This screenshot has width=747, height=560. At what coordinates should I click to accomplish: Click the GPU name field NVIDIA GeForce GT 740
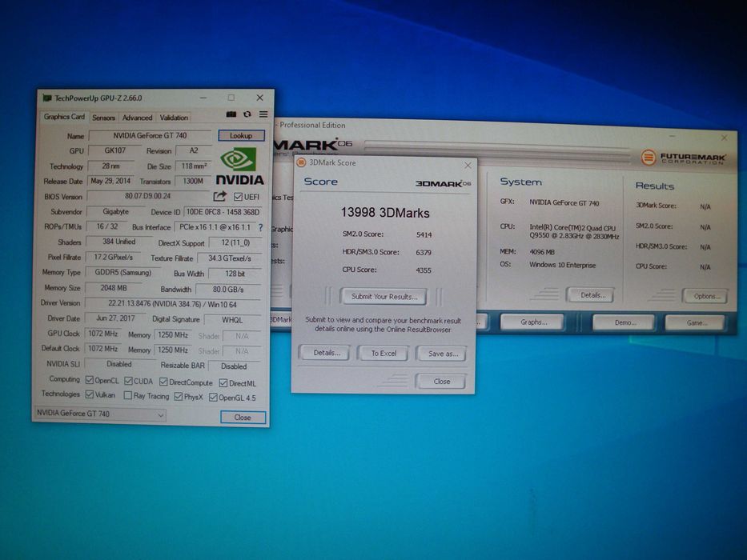[150, 136]
